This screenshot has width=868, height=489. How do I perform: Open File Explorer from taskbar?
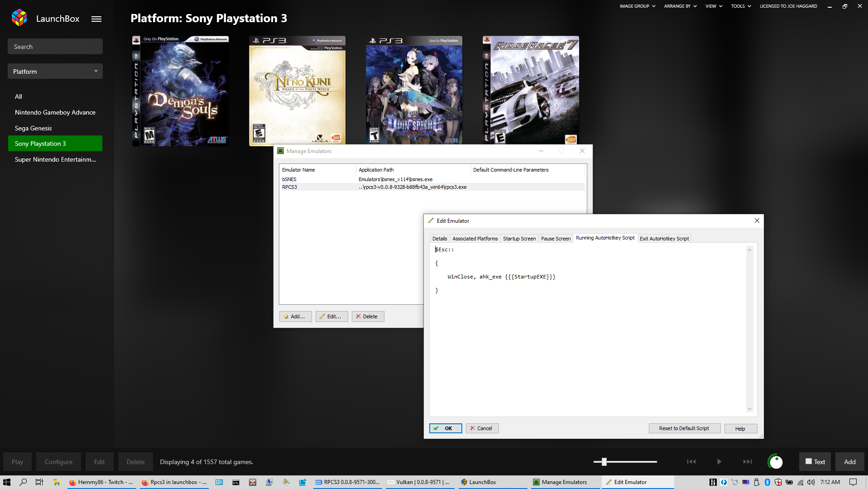57,482
